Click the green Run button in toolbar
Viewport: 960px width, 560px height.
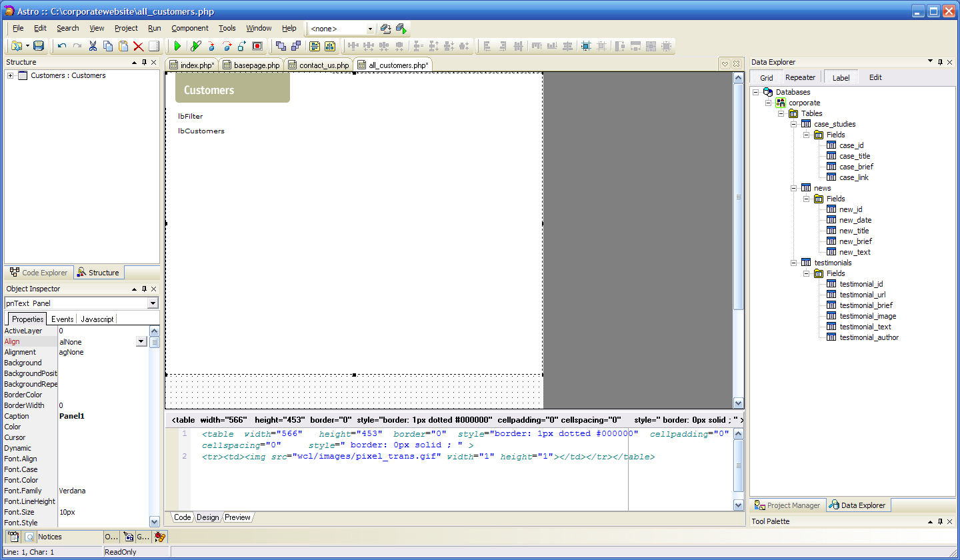177,46
